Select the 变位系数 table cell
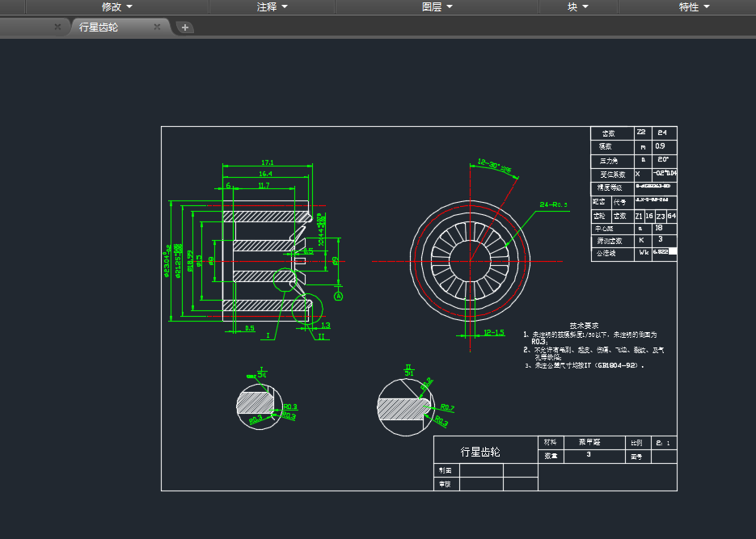The image size is (756, 539). tap(612, 175)
